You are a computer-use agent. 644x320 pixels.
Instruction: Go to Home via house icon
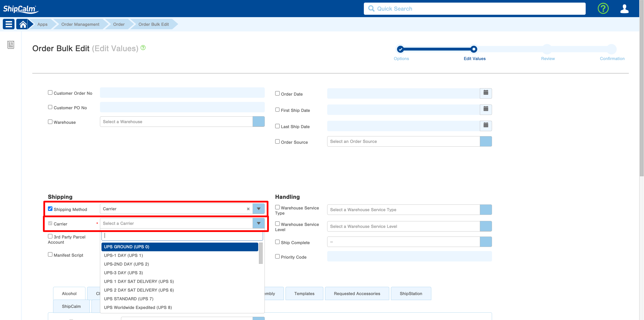click(x=23, y=24)
